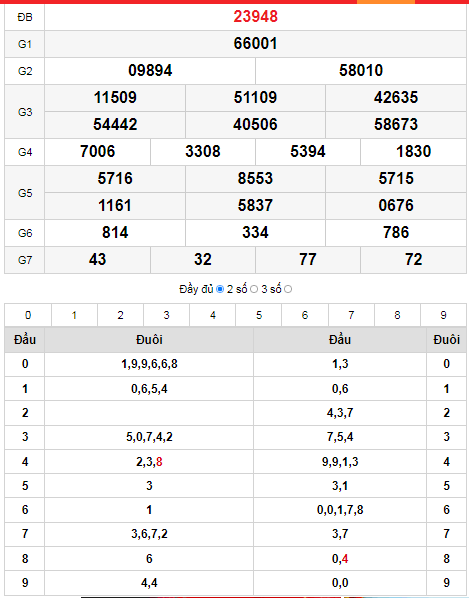Click digit 7 in the number filter row
Screen dimensions: 469x598
(x=351, y=315)
